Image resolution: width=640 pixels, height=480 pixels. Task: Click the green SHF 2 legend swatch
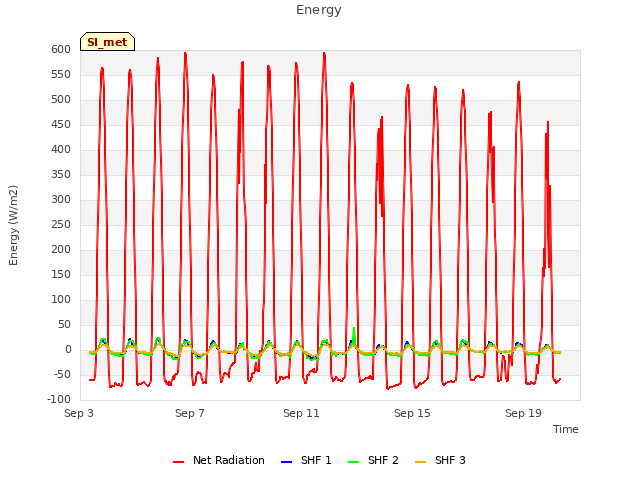pyautogui.click(x=353, y=462)
